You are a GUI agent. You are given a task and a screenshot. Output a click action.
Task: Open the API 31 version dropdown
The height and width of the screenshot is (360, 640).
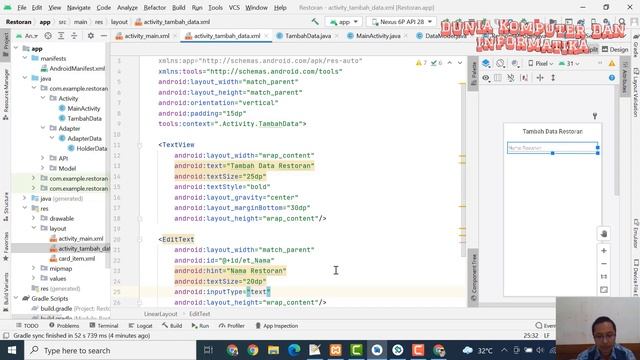tap(569, 63)
